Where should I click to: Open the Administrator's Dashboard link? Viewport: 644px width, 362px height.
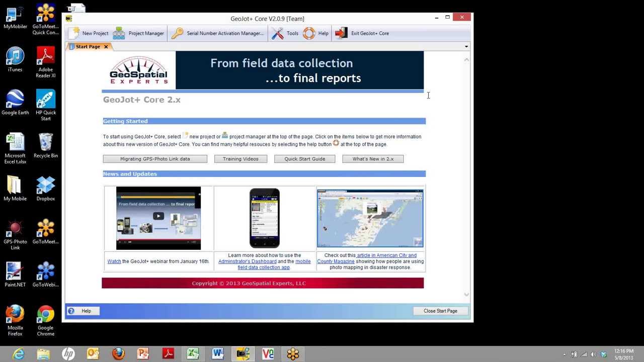pos(248,261)
